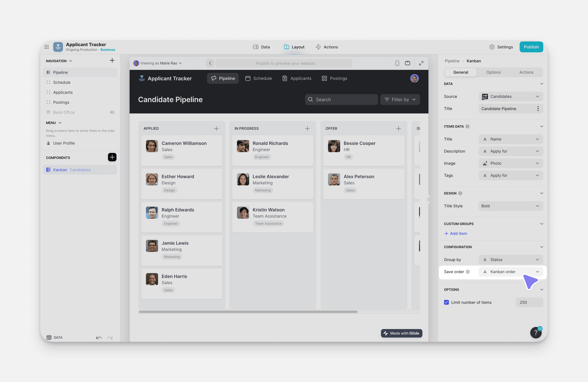The height and width of the screenshot is (382, 588).
Task: Click the kanban horizontal scrollbar
Action: pyautogui.click(x=248, y=312)
